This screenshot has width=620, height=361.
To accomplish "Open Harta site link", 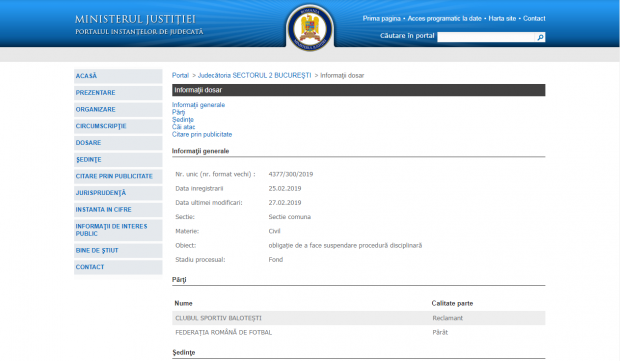I will tap(502, 19).
